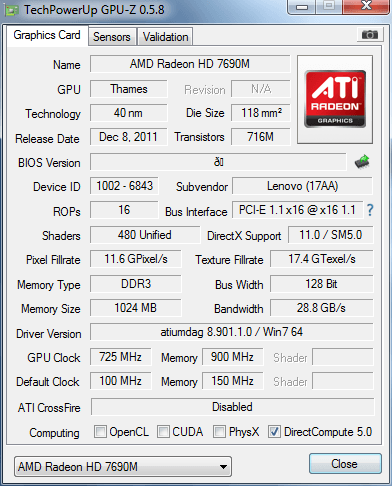Switch to the Sensors tab
Viewport: 392px width, 486px height.
(x=112, y=37)
